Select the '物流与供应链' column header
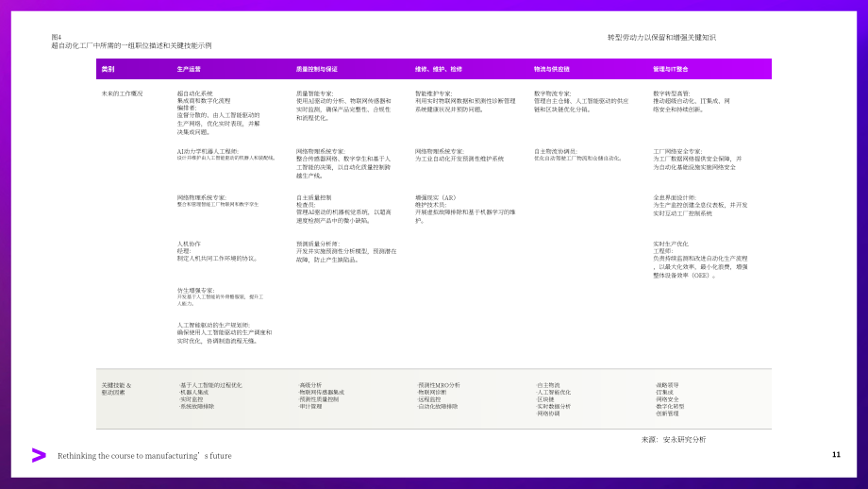 [551, 69]
